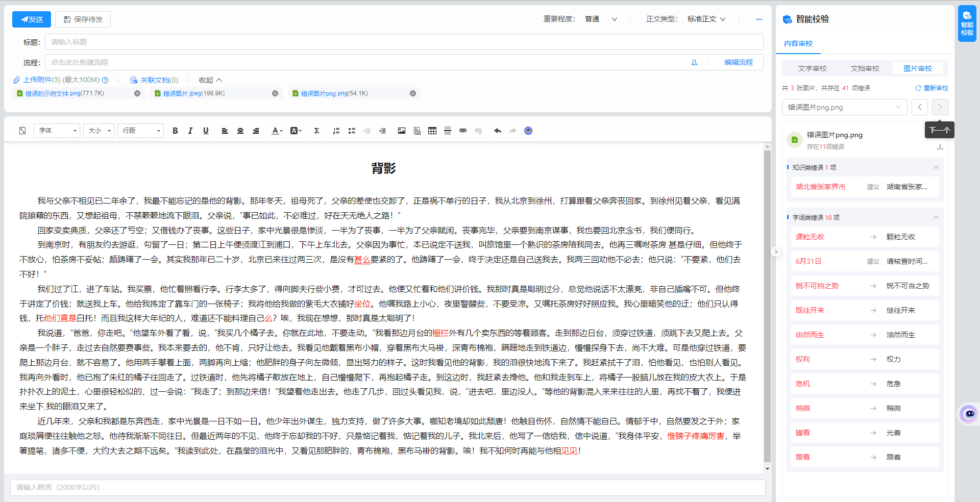Click the 附言 postscript input field
This screenshot has height=502, width=980.
387,487
